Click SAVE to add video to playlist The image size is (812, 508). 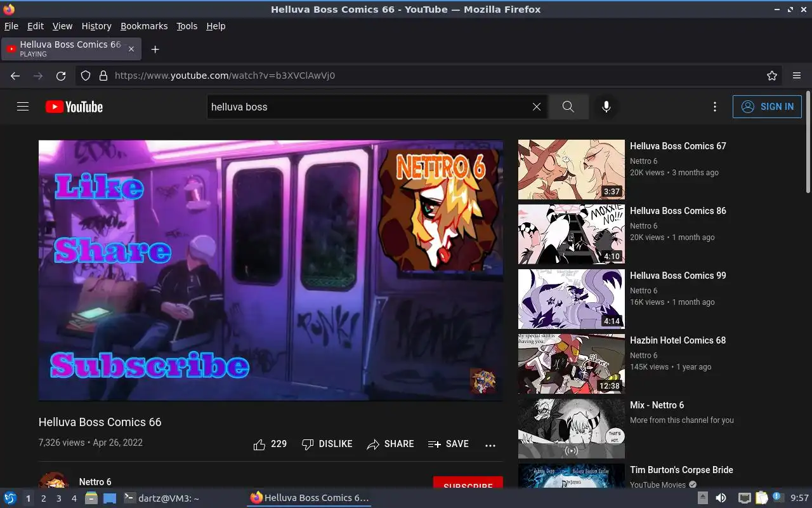coord(449,444)
